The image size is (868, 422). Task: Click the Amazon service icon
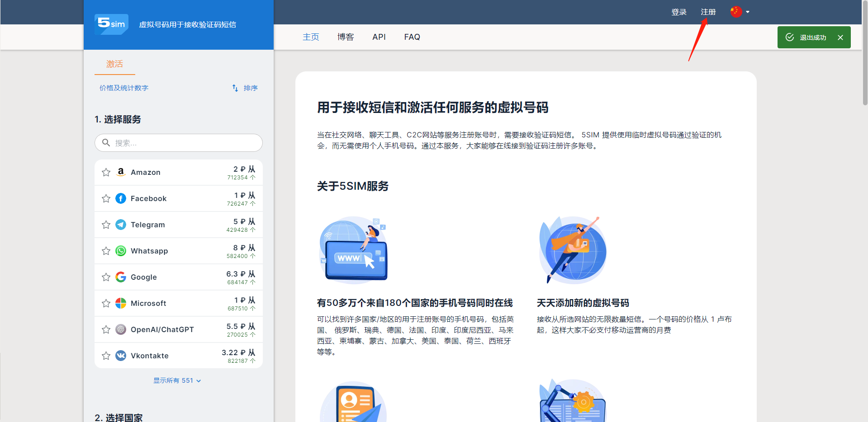121,172
